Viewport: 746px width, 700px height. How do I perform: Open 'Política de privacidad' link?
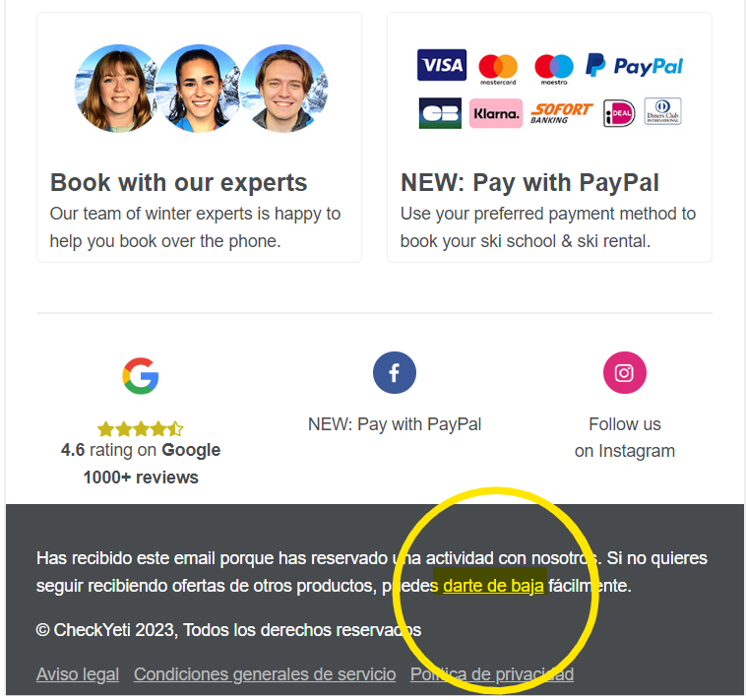click(492, 674)
